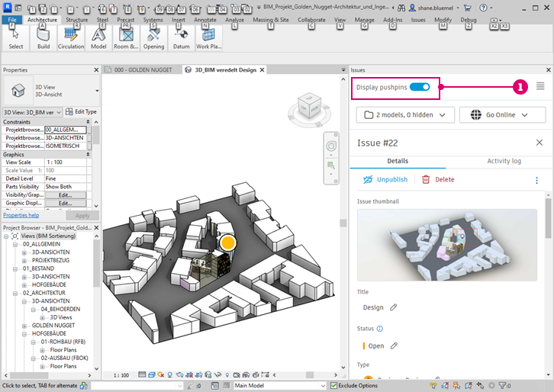The width and height of the screenshot is (554, 392).
Task: Switch to the Activity log tab
Action: tap(504, 161)
